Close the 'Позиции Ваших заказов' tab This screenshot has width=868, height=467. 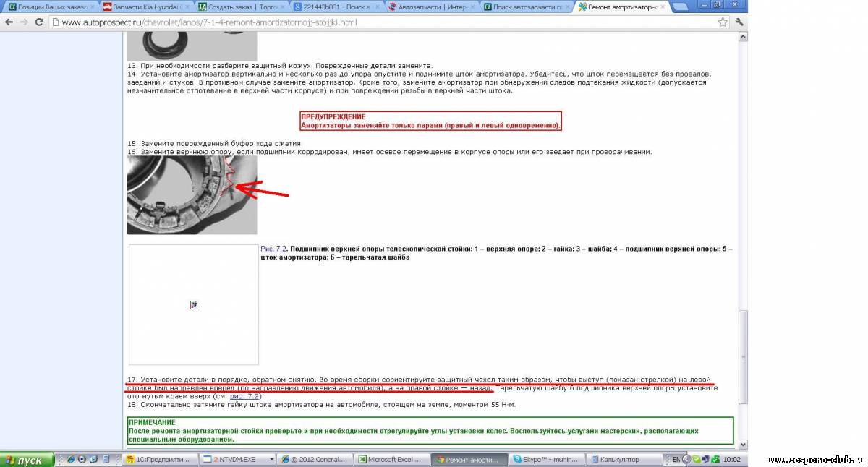[x=92, y=7]
